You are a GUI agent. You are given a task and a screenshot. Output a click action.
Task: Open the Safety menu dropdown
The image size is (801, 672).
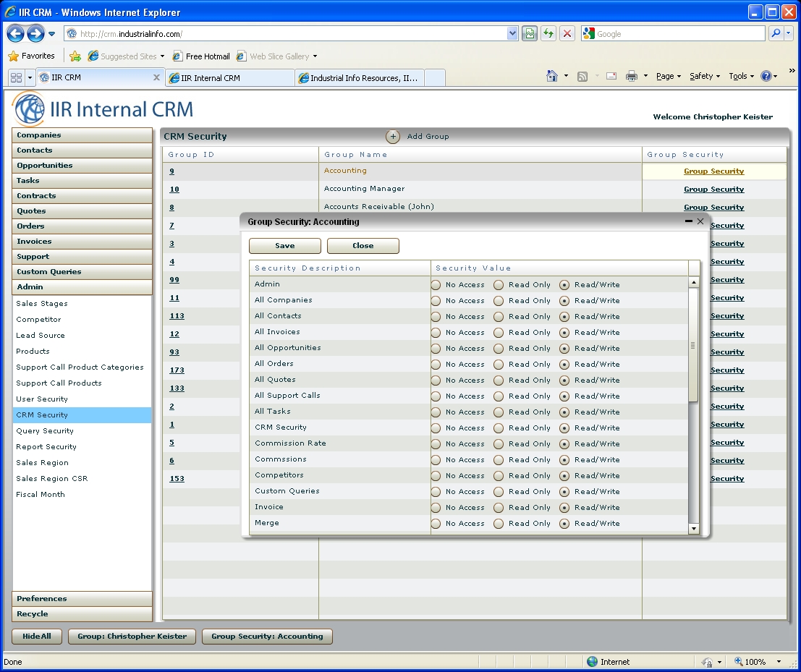(705, 76)
